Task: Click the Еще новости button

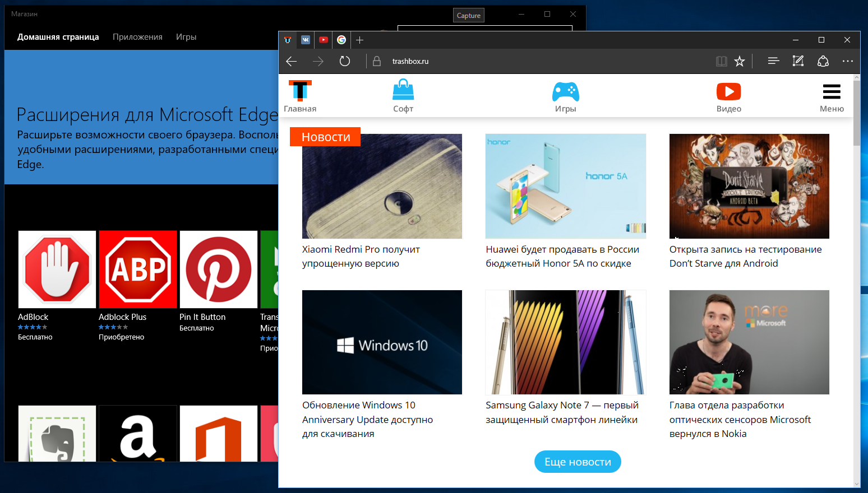Action: pos(578,462)
